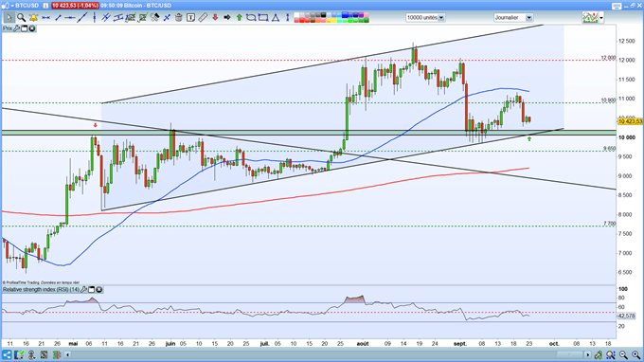
Task: Delete objects with the trash can icon
Action: click(179, 18)
